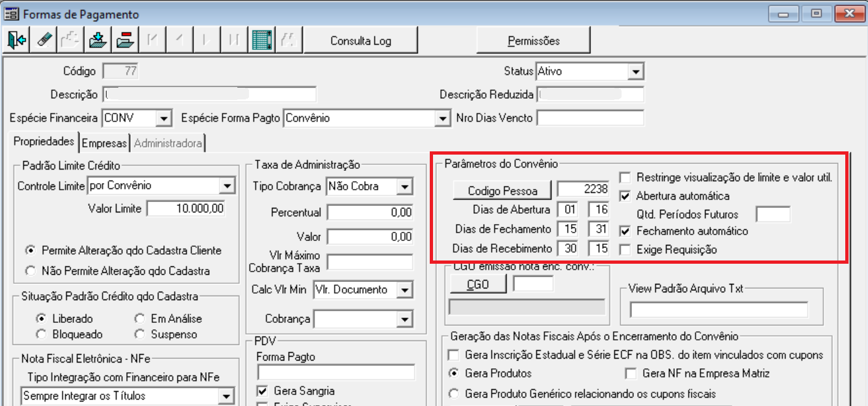
Task: Uncheck Gera Sangria
Action: [262, 391]
